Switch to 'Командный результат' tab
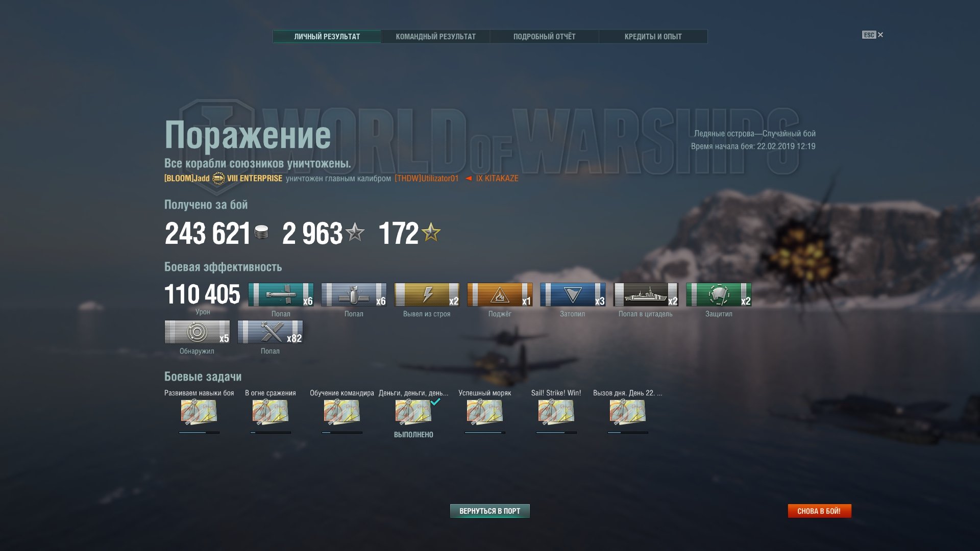The image size is (980, 551). [x=435, y=37]
